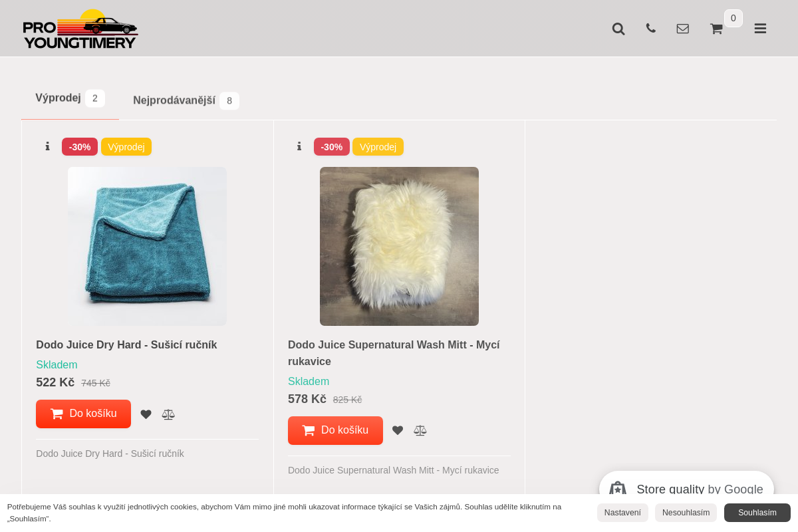Expand the hamburger menu
This screenshot has height=532, width=798.
[x=760, y=29]
